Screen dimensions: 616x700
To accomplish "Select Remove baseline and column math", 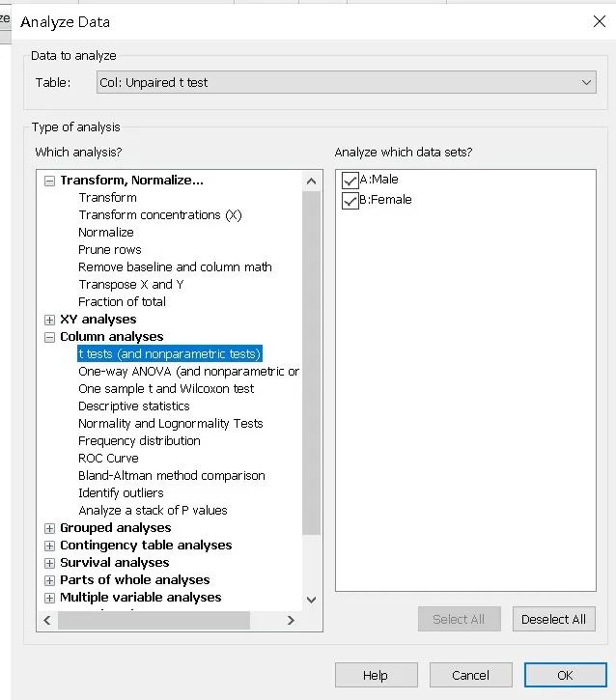I will point(175,266).
